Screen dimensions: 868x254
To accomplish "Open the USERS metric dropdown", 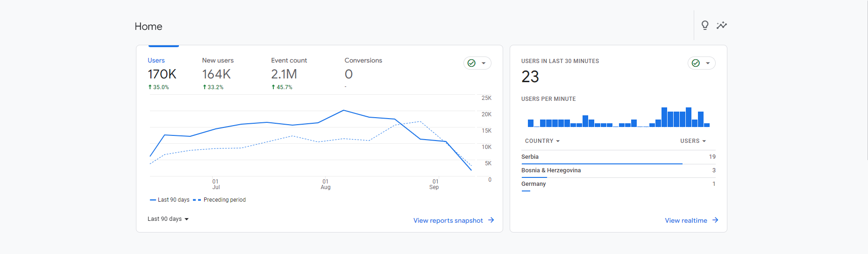I will 693,141.
